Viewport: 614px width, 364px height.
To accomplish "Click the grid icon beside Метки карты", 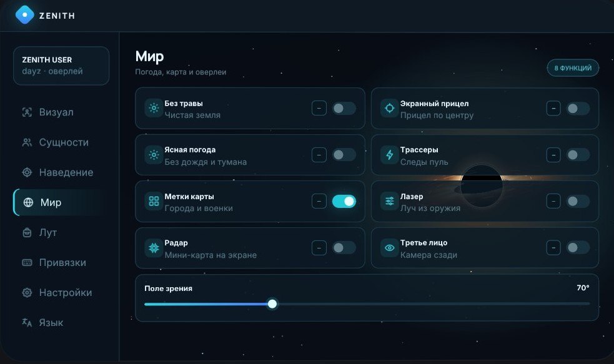I will [154, 201].
